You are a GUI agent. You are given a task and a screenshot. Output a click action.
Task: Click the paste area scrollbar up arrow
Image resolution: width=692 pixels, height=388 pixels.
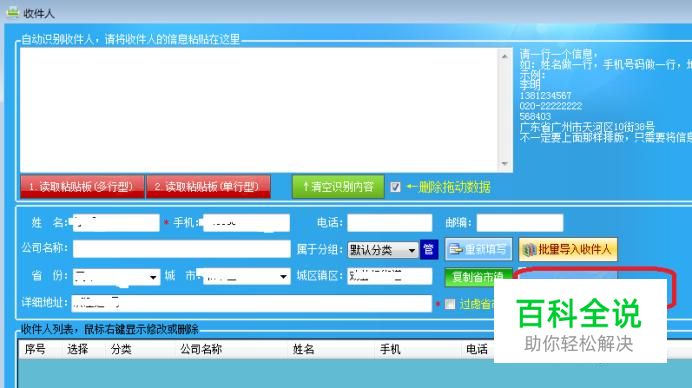pos(504,56)
